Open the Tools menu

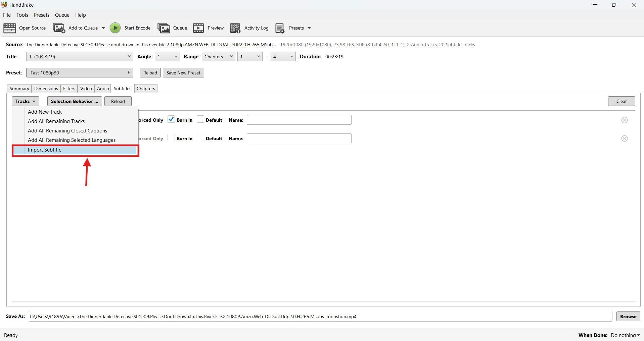point(22,15)
